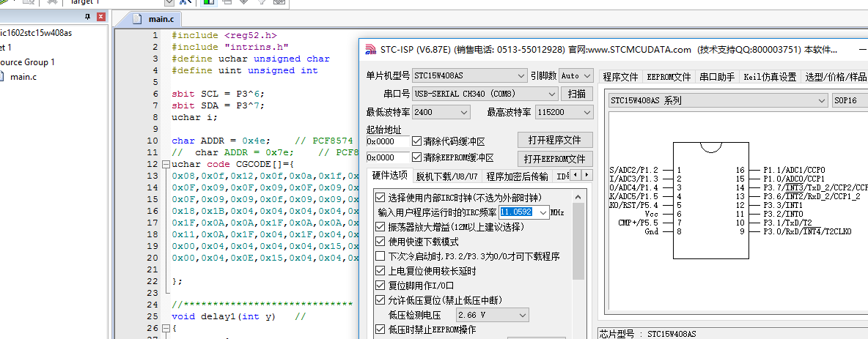Click EEPROM start address 0x0000 field
The height and width of the screenshot is (339, 868).
point(388,157)
